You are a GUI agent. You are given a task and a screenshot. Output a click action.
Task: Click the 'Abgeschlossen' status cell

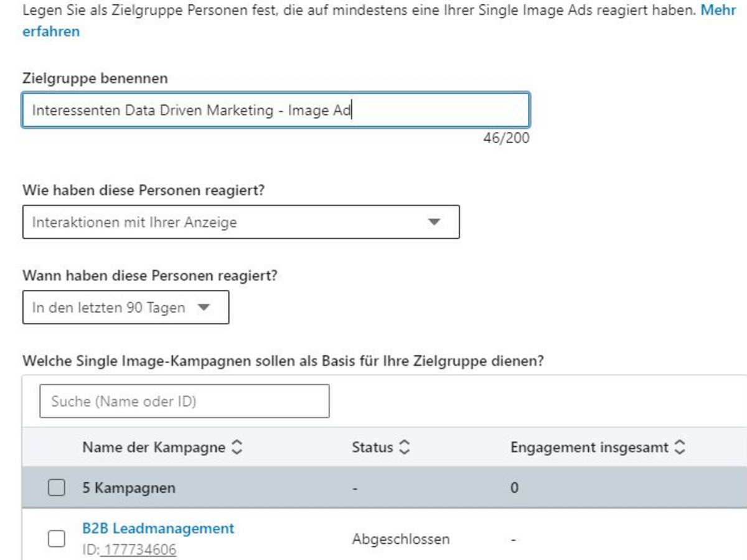coord(400,539)
